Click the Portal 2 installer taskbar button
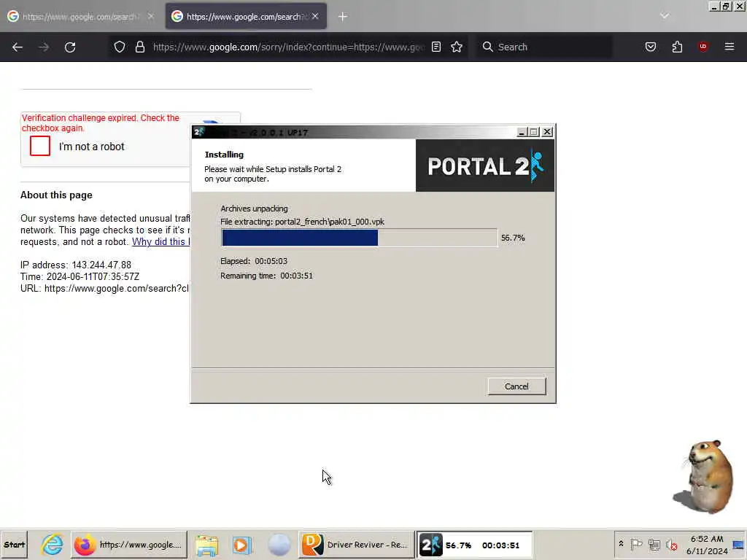Viewport: 747px width, 560px height. pyautogui.click(x=474, y=545)
